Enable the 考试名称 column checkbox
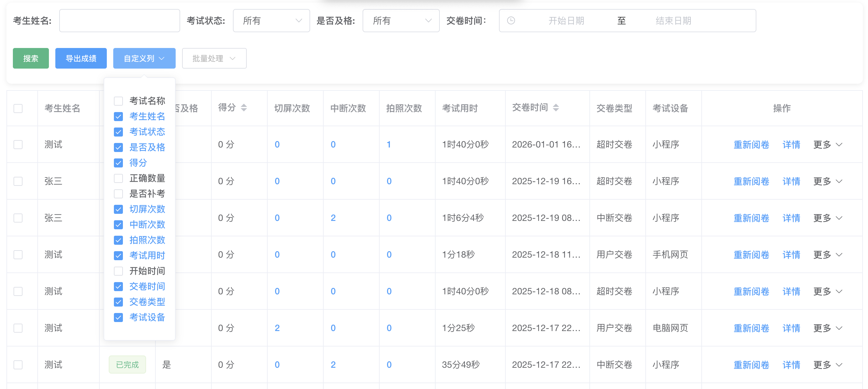 (118, 101)
